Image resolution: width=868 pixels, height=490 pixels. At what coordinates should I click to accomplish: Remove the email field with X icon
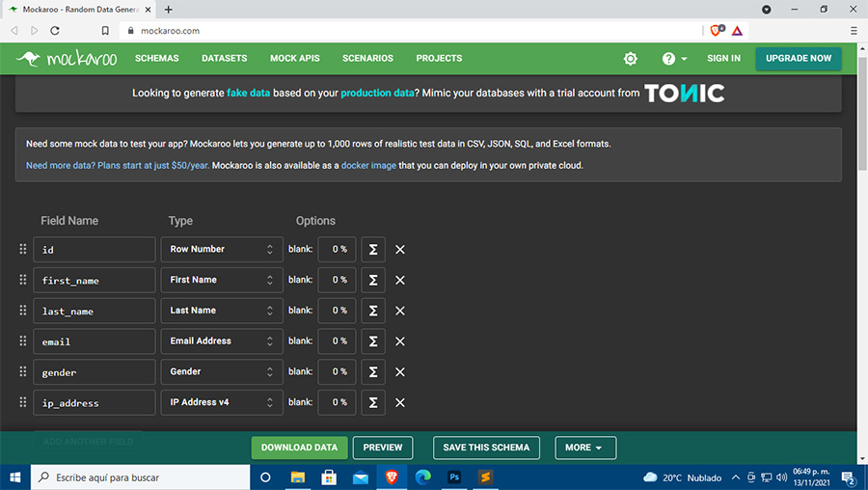(400, 341)
